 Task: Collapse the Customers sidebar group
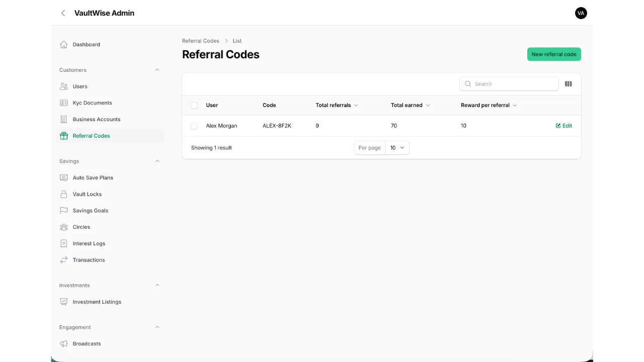[x=157, y=70]
